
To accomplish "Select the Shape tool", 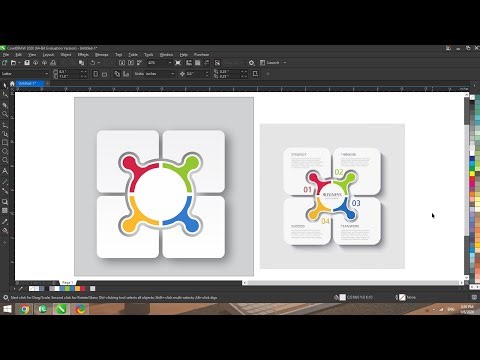I will coord(5,95).
